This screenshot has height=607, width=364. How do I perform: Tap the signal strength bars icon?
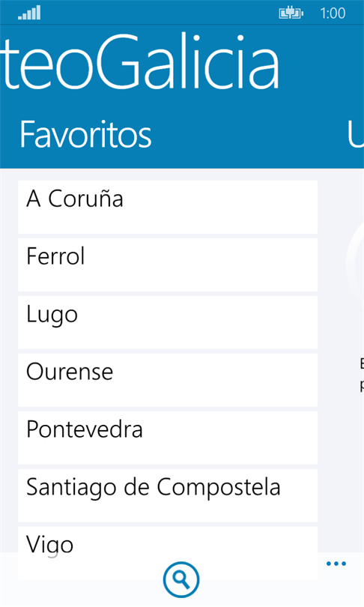[x=29, y=13]
